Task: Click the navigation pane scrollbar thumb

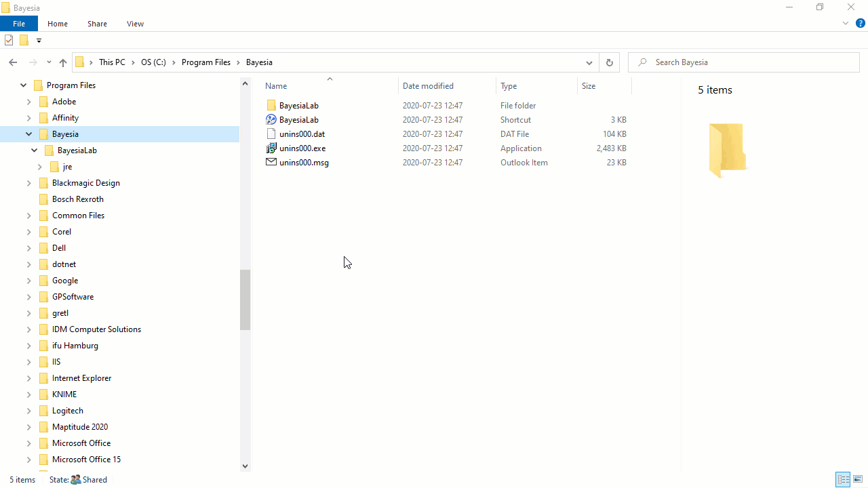Action: click(x=245, y=300)
